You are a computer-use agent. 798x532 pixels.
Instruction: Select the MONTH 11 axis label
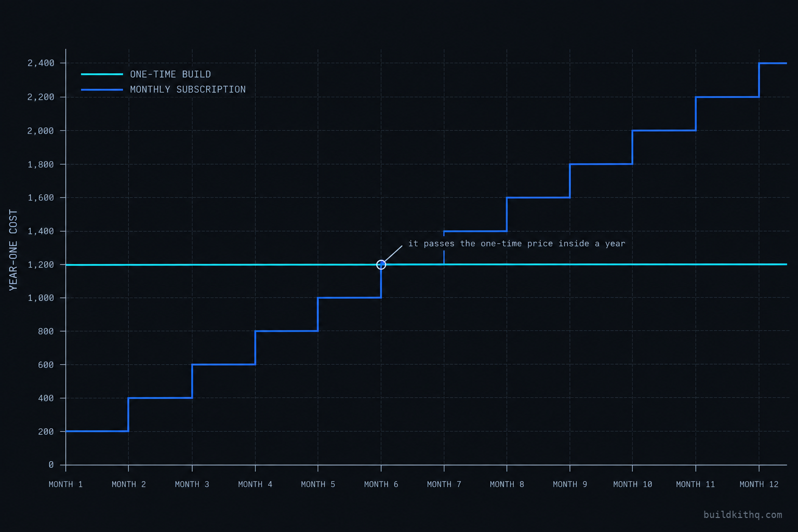coord(696,484)
